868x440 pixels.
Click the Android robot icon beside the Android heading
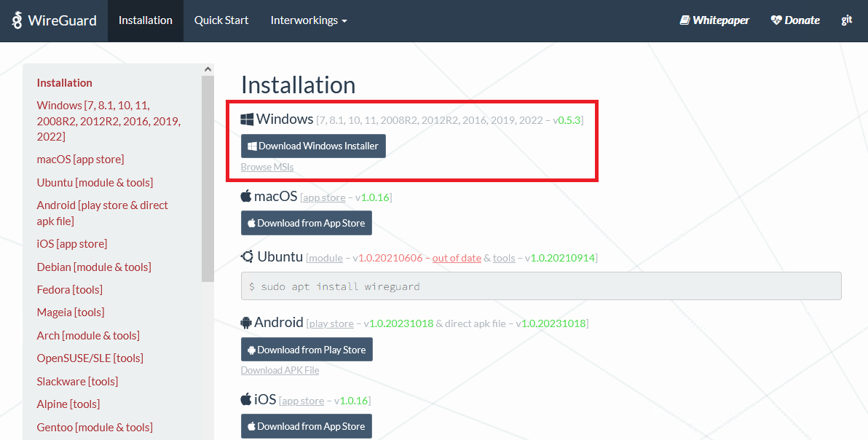246,322
